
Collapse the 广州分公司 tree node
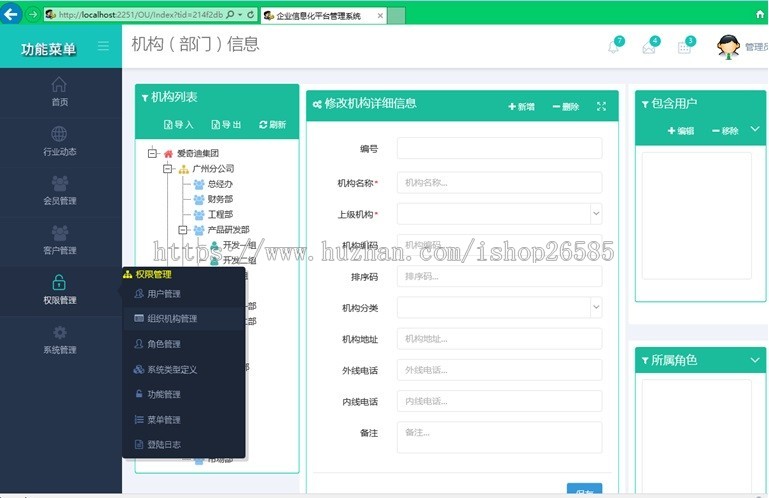point(168,169)
